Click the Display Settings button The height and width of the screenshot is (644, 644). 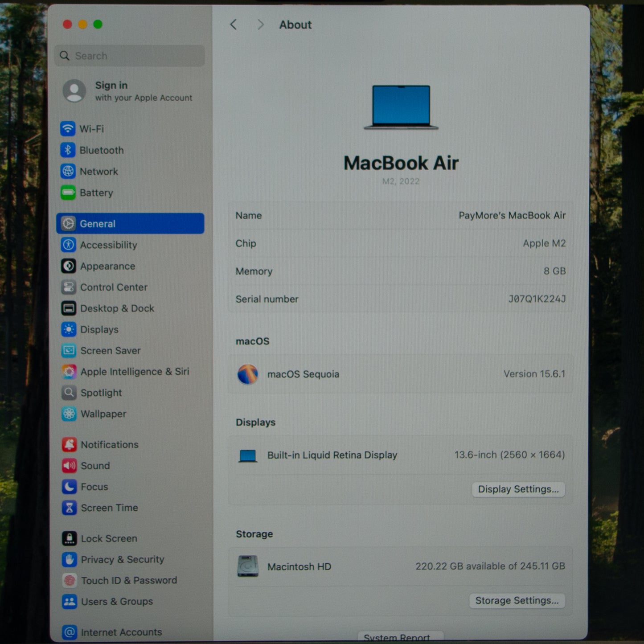click(518, 489)
